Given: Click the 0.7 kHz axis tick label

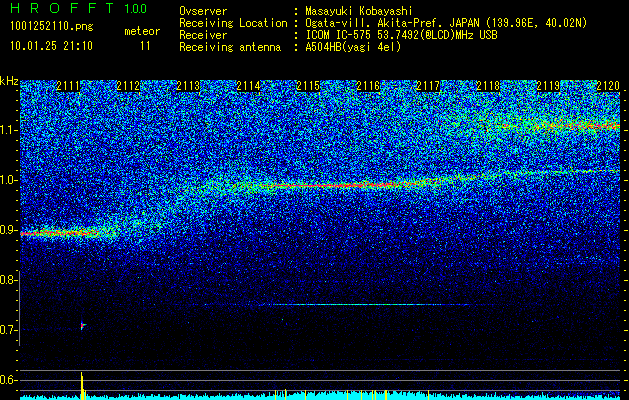Looking at the screenshot, I should pos(8,330).
